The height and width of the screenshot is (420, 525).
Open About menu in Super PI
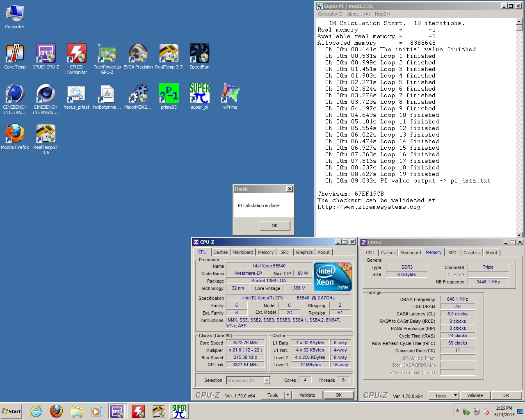coord(358,14)
